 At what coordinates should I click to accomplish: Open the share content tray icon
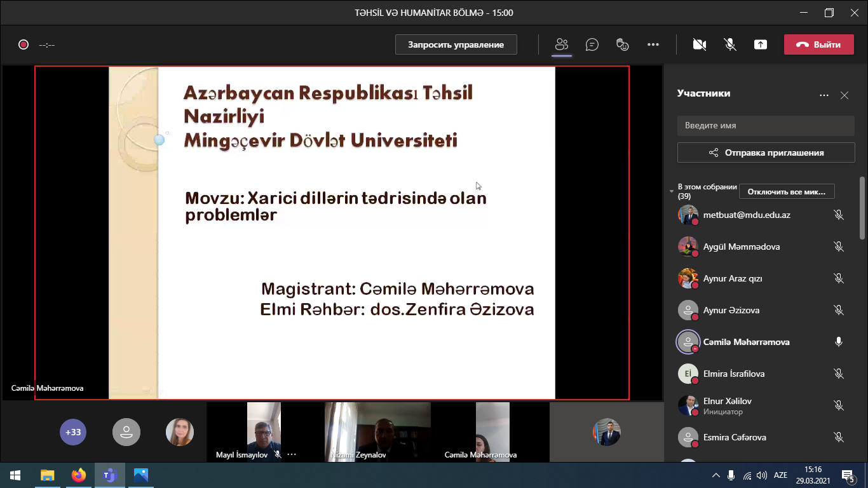[x=761, y=44]
